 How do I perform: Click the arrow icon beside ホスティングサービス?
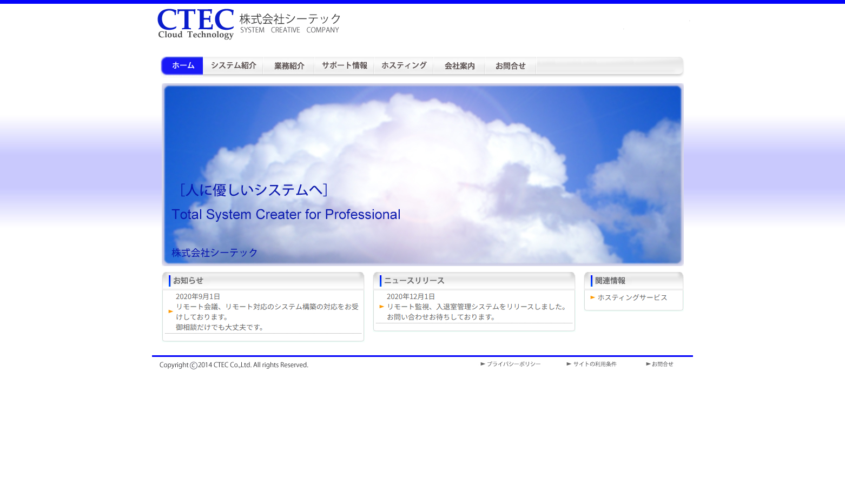coord(593,297)
